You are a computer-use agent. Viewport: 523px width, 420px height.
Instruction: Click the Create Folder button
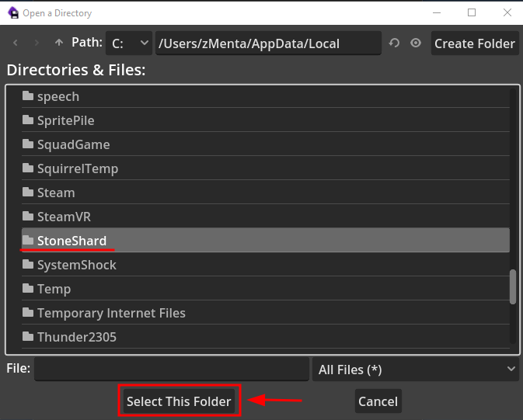click(474, 43)
